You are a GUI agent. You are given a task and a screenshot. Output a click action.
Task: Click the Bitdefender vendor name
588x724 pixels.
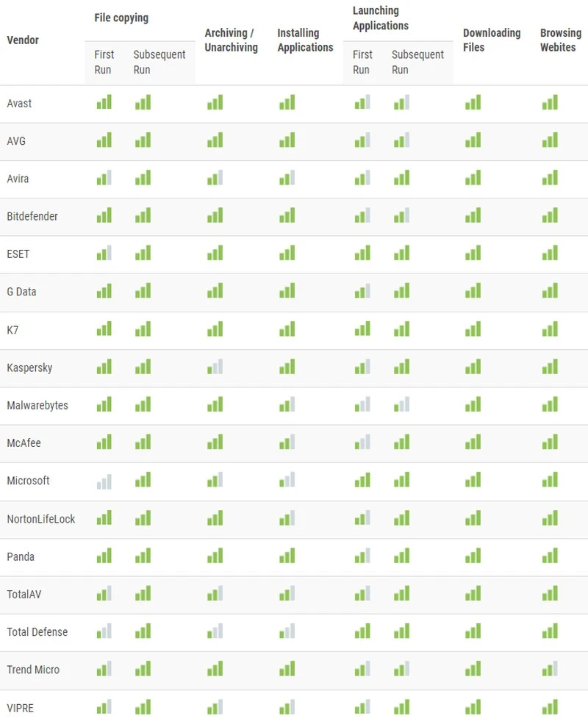(32, 217)
